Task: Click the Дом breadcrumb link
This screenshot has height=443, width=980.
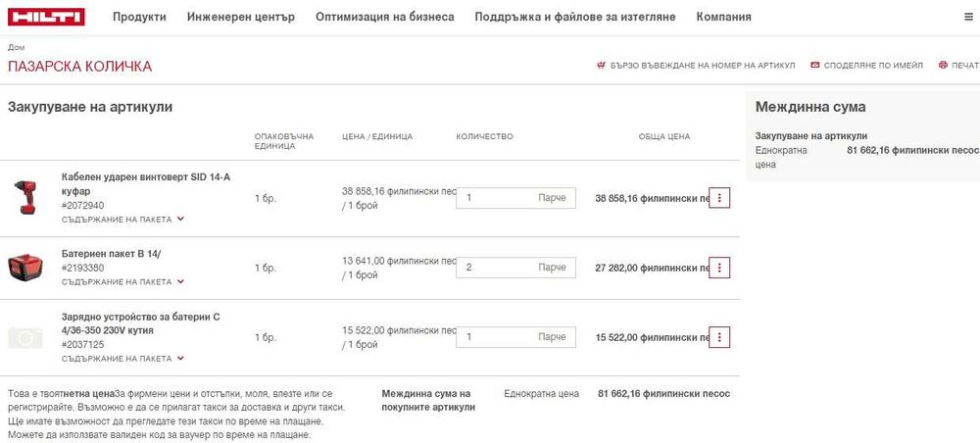Action: 17,47
